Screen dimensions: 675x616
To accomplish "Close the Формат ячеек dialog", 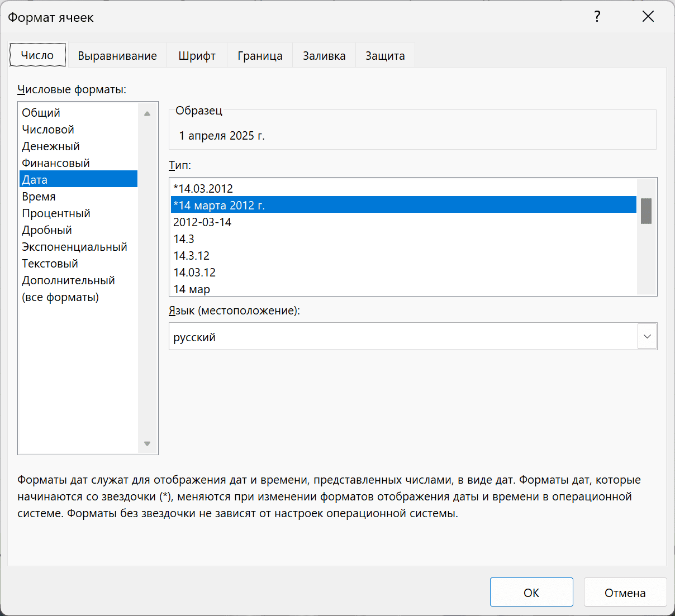I will (x=648, y=17).
